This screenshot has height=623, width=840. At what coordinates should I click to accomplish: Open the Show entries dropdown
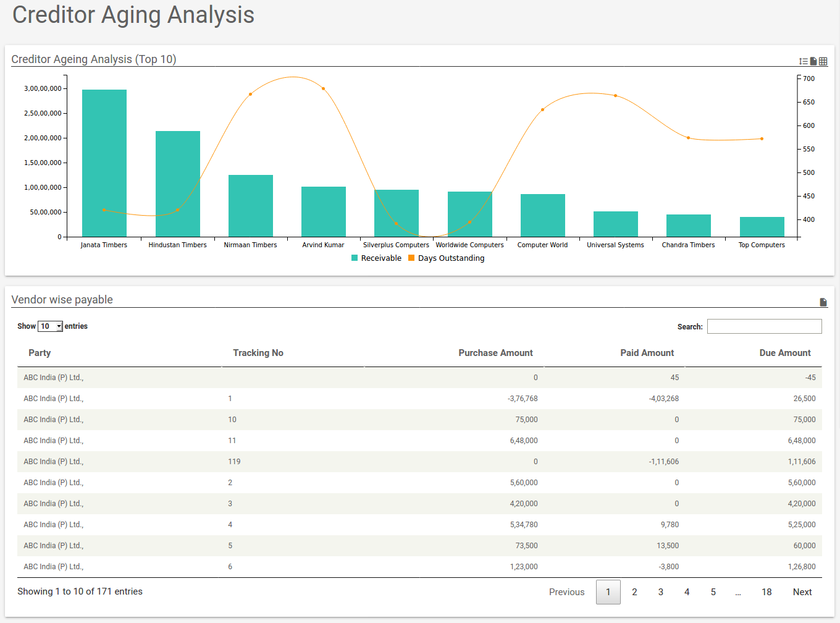click(50, 326)
